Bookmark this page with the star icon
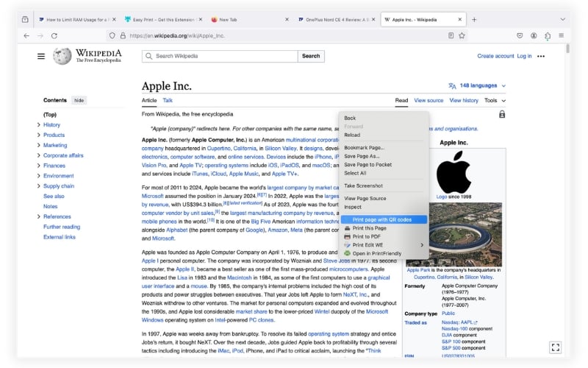The height and width of the screenshot is (368, 588). point(462,35)
